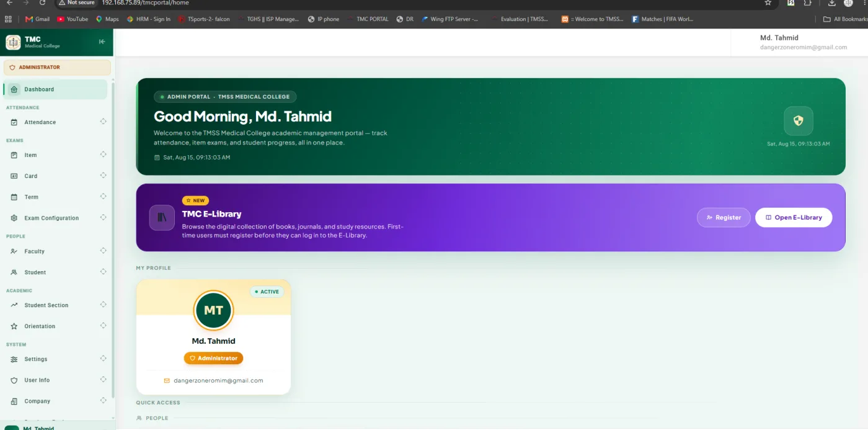Expand the Orientation menu arrow
The image size is (868, 430).
click(x=103, y=326)
